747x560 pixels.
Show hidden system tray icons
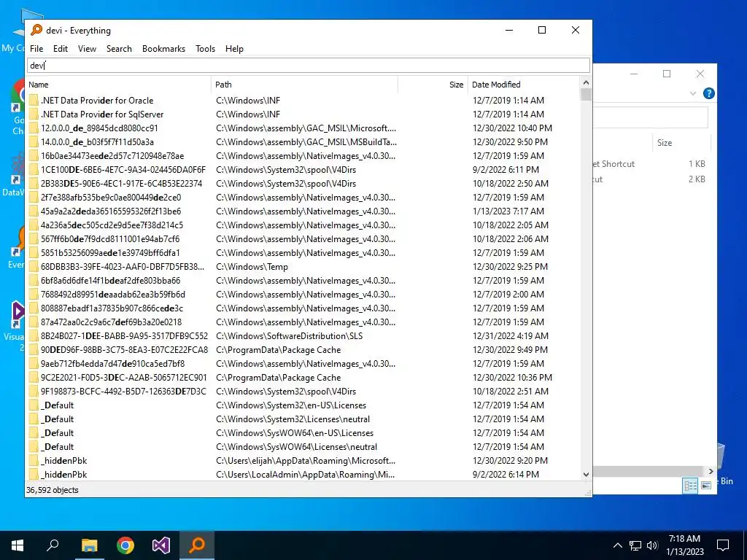click(x=617, y=545)
